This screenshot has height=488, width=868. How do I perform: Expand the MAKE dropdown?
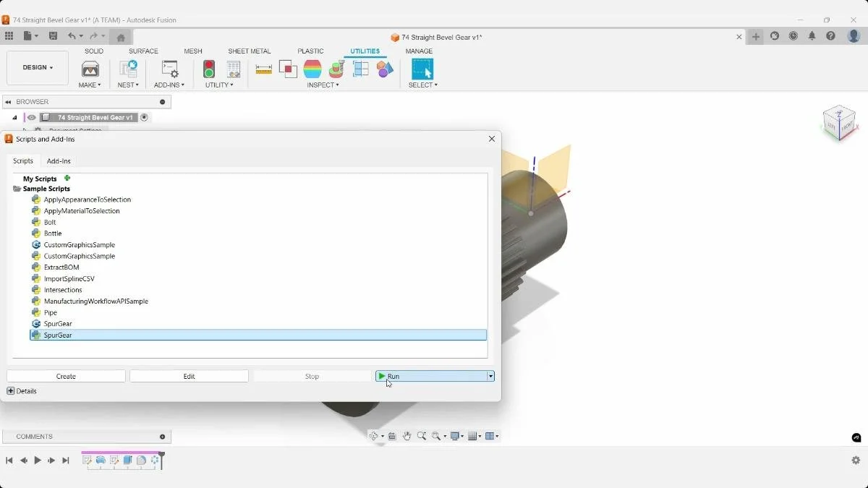coord(90,85)
